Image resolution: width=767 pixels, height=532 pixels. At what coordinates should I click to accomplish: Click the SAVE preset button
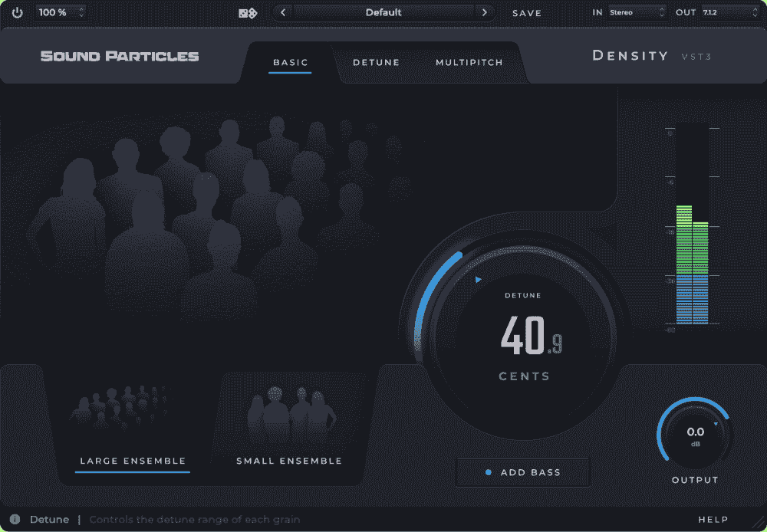click(x=527, y=13)
